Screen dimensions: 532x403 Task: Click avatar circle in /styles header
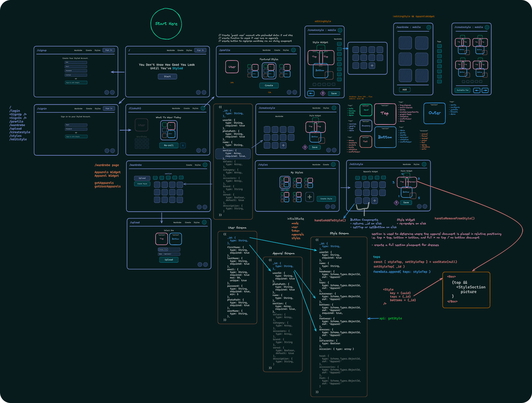[333, 164]
